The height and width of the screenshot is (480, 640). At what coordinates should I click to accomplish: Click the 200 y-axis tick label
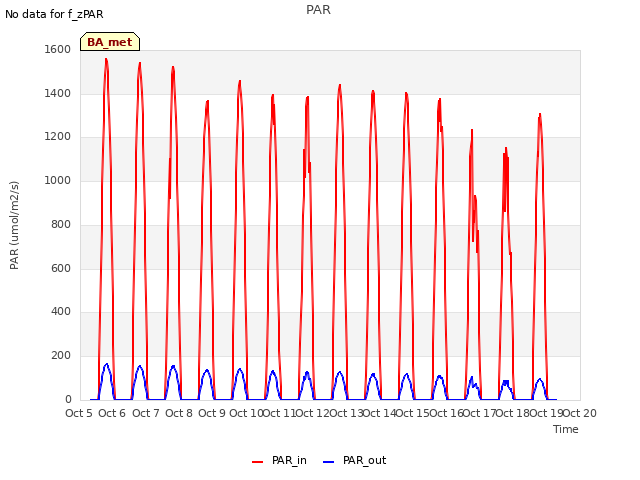[x=61, y=356]
